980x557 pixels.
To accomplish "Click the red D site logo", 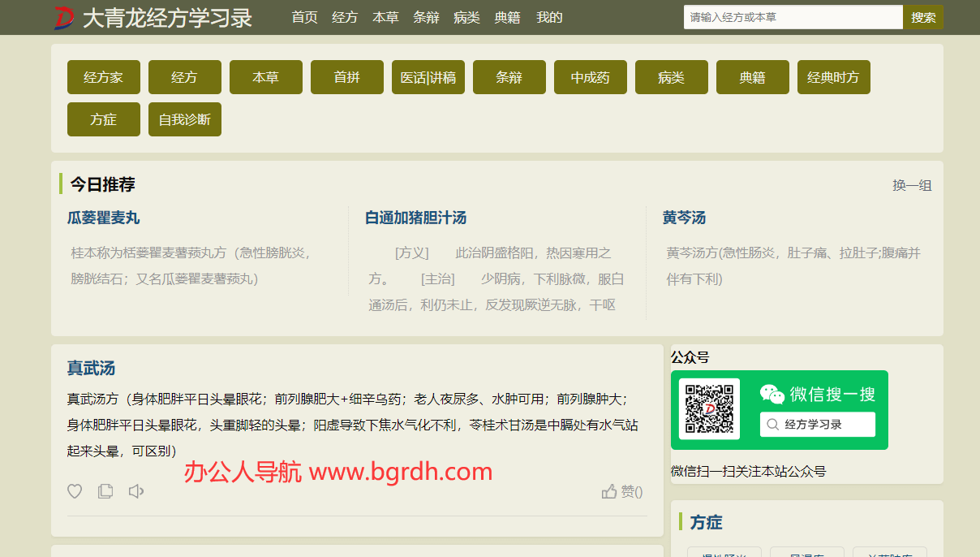I will 64,17.
